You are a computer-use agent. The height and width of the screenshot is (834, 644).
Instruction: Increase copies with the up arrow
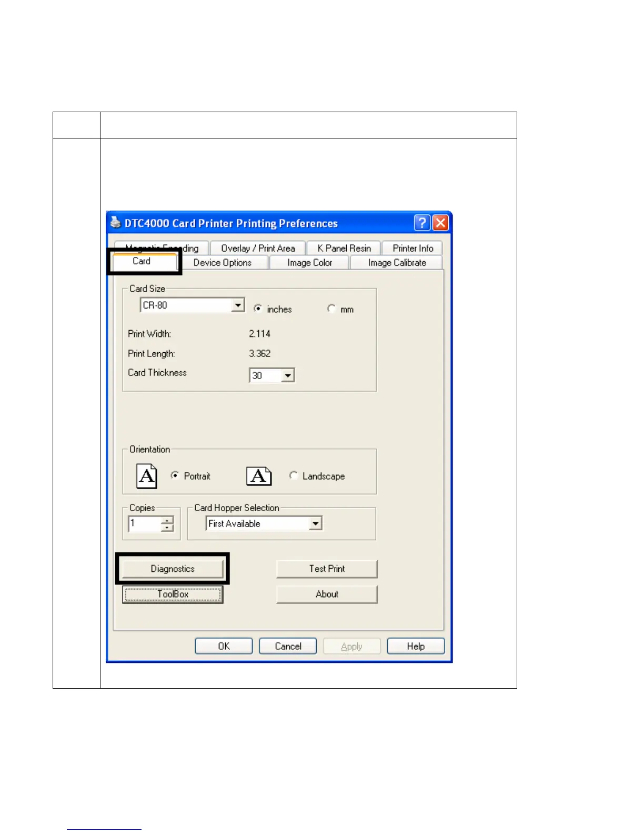(x=167, y=520)
